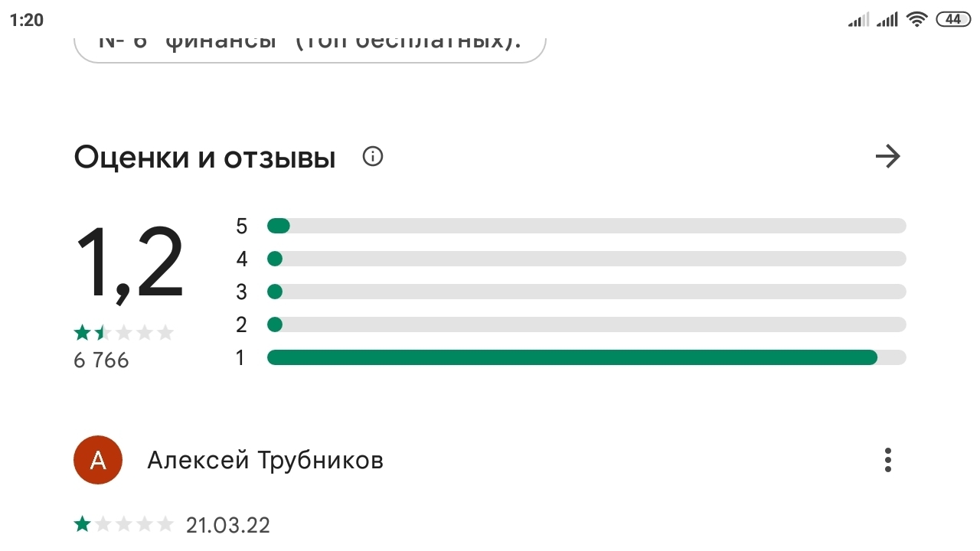This screenshot has width=980, height=551.
Task: Tap the red avatar of Алексей Трубников
Action: tap(98, 460)
